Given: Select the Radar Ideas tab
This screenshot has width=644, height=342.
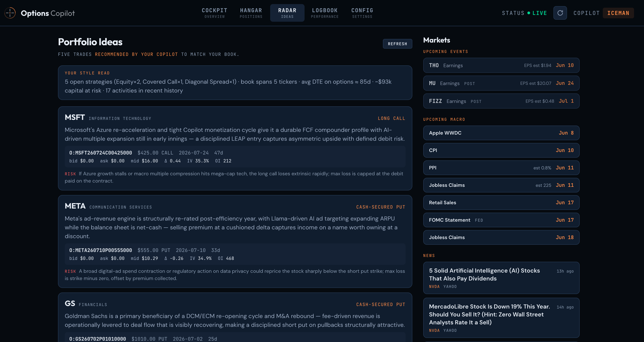Looking at the screenshot, I should point(287,13).
